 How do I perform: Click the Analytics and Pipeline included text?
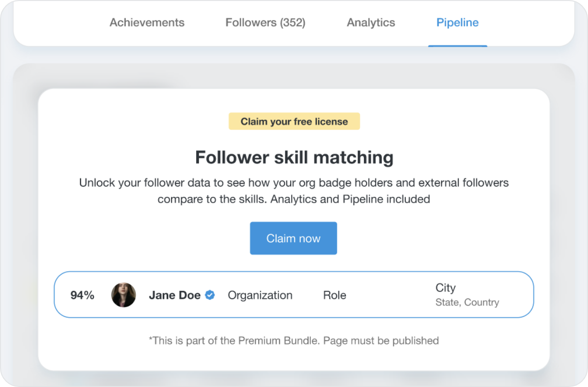tap(350, 199)
